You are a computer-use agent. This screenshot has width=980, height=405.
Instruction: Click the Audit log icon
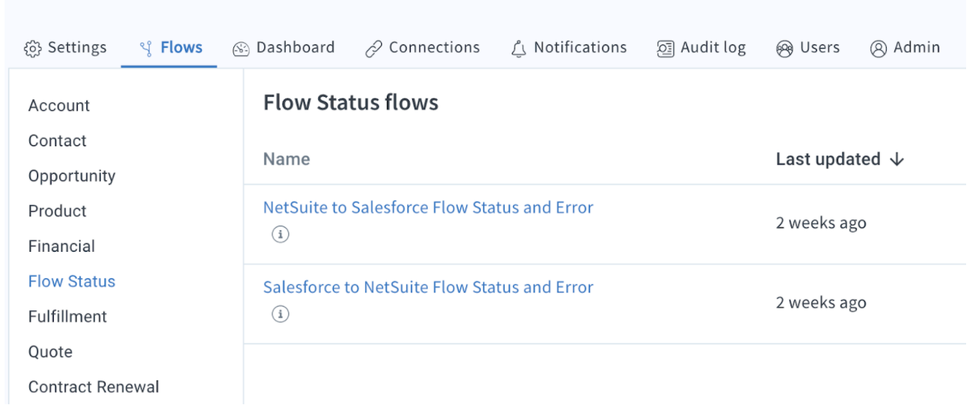(x=665, y=49)
